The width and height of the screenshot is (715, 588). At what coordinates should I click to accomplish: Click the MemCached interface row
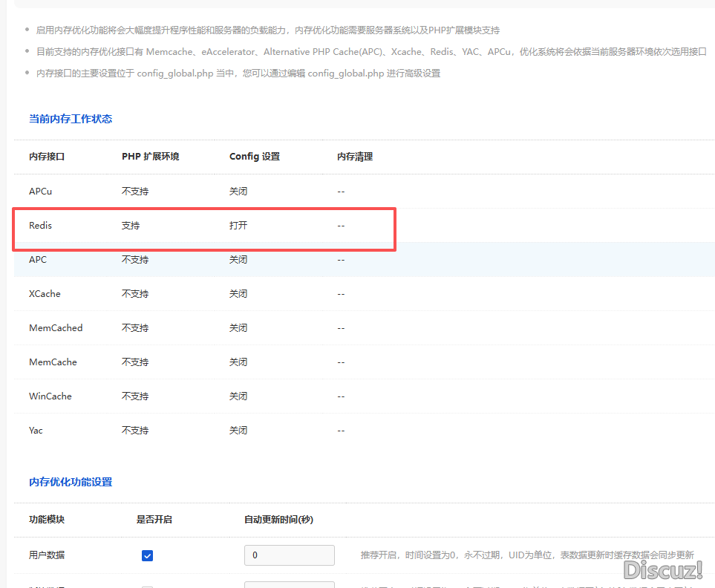pyautogui.click(x=56, y=328)
